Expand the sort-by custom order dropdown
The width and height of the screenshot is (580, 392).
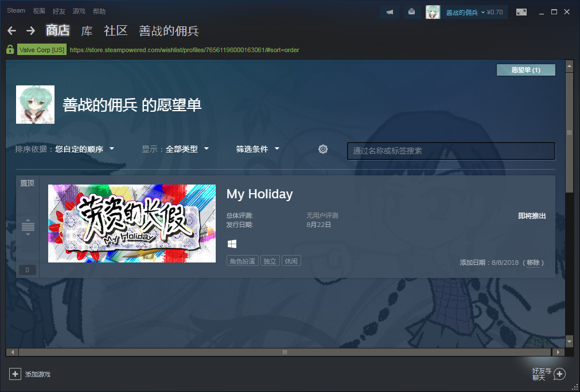[x=85, y=149]
